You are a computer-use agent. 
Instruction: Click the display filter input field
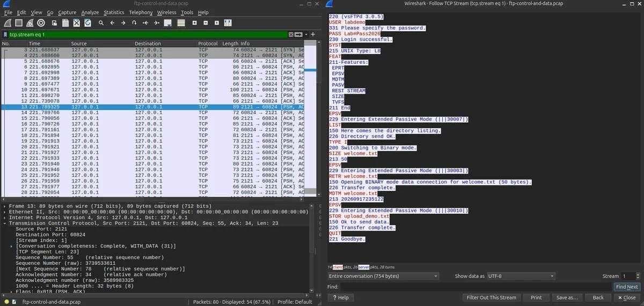click(x=148, y=34)
